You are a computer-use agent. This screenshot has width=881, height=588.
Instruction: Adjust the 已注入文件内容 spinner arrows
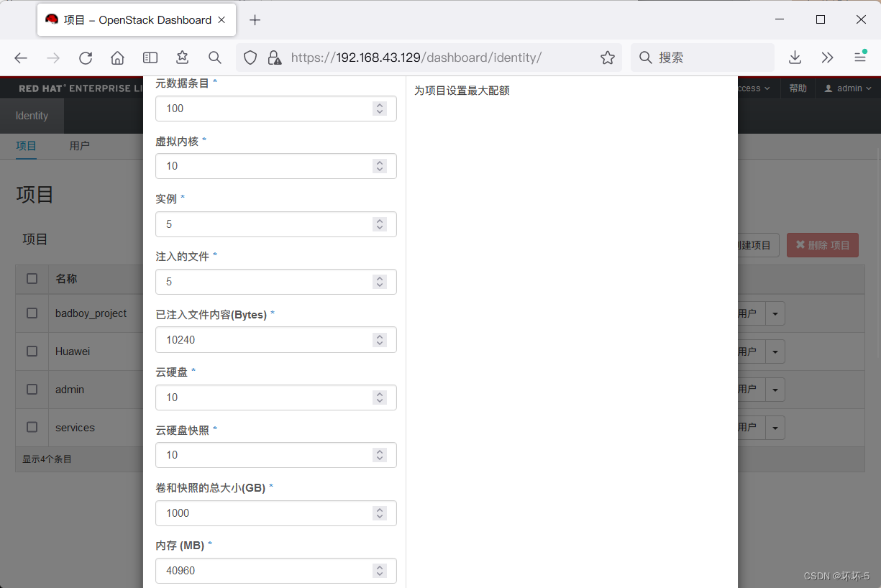coord(380,340)
